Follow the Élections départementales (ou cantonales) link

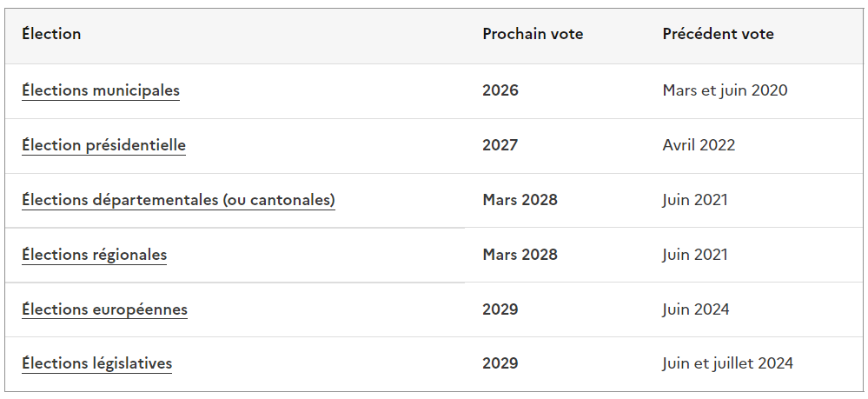178,200
